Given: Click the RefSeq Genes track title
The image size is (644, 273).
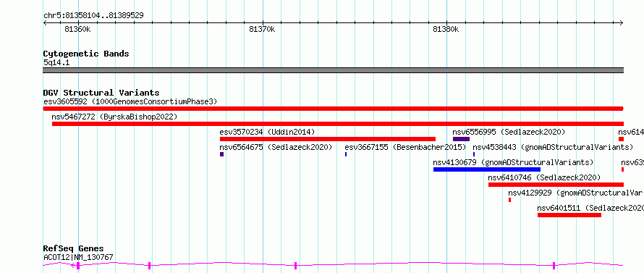Looking at the screenshot, I should (74, 249).
